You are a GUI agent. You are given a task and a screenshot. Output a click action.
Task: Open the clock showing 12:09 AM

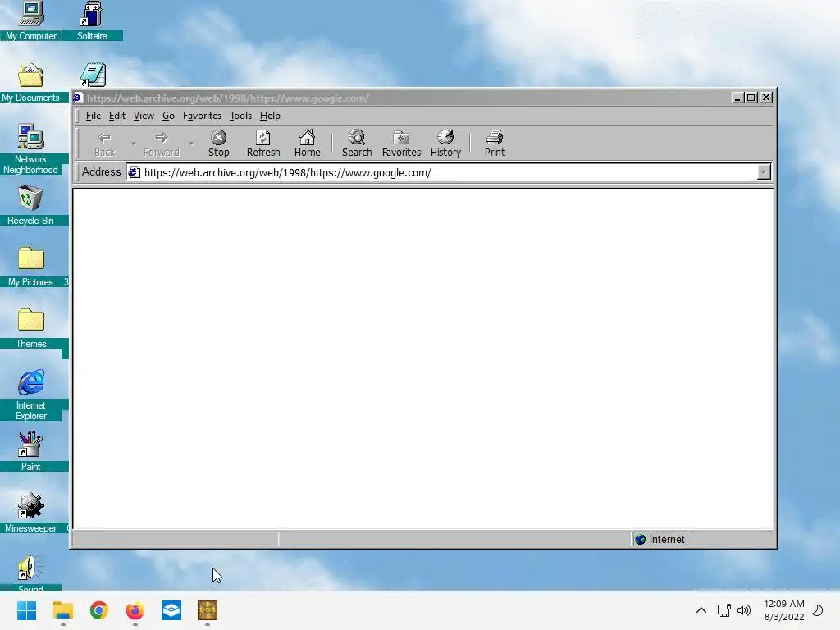(783, 610)
